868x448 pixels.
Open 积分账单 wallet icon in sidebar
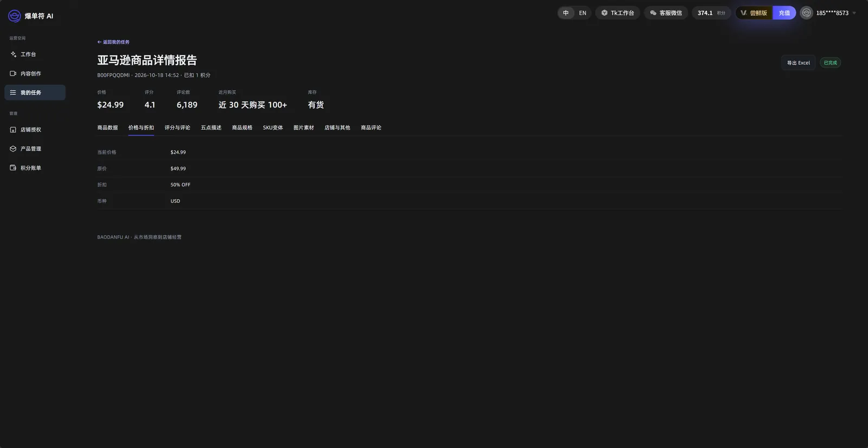pyautogui.click(x=13, y=168)
